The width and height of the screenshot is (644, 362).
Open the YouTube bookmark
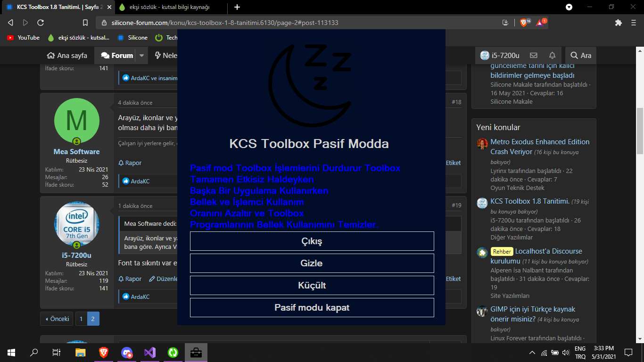tap(24, 38)
